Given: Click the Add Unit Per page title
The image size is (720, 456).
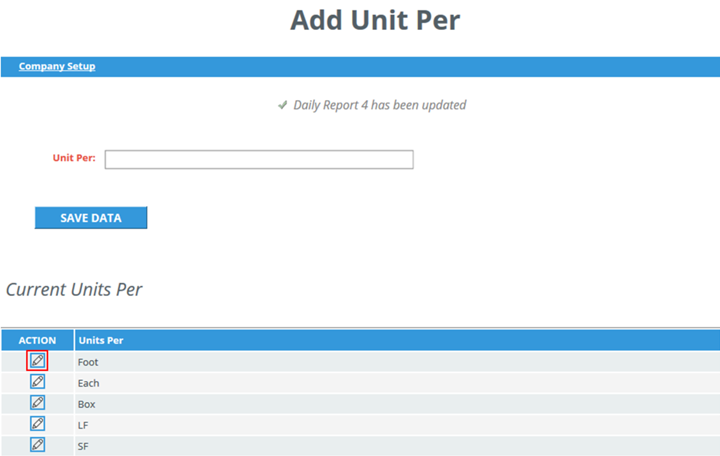Looking at the screenshot, I should coord(375,20).
